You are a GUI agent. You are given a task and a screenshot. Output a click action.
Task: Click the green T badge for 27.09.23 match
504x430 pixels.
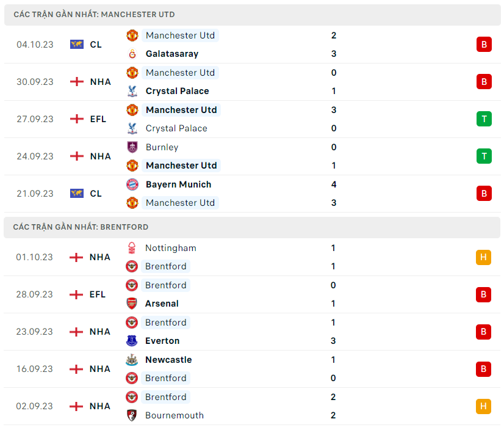484,119
